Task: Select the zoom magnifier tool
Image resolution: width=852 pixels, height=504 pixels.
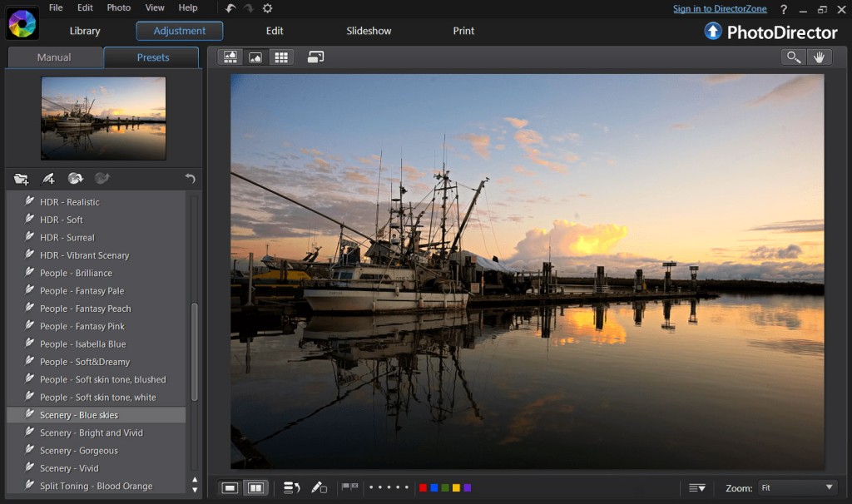Action: 794,57
